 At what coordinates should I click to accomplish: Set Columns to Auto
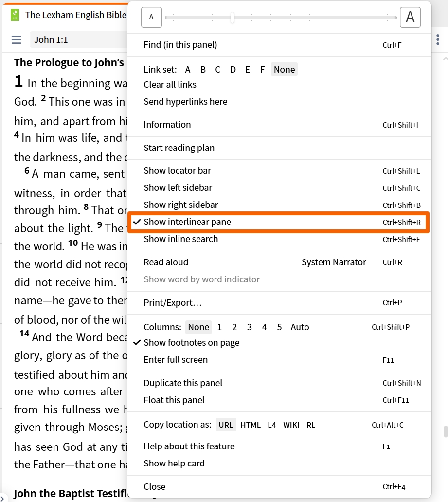pyautogui.click(x=300, y=327)
